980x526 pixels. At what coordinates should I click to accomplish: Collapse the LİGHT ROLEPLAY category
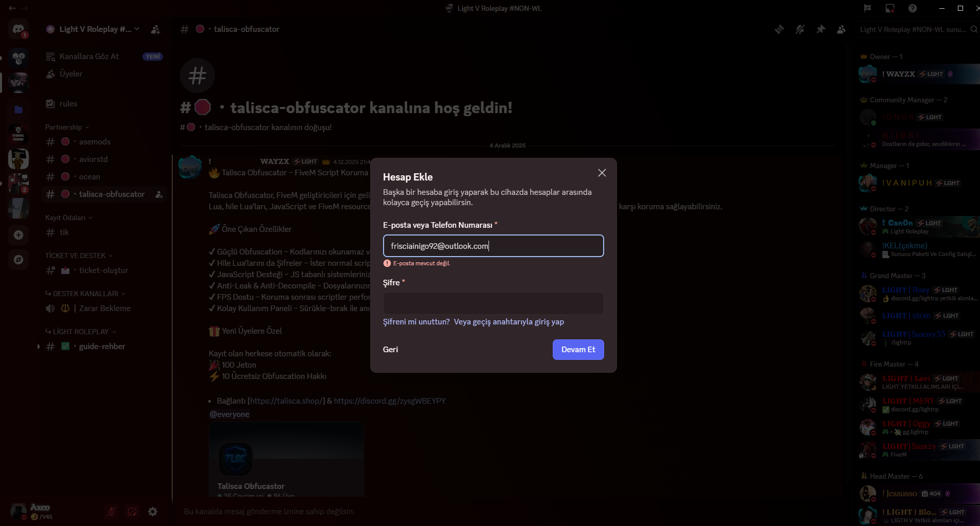[x=81, y=332]
